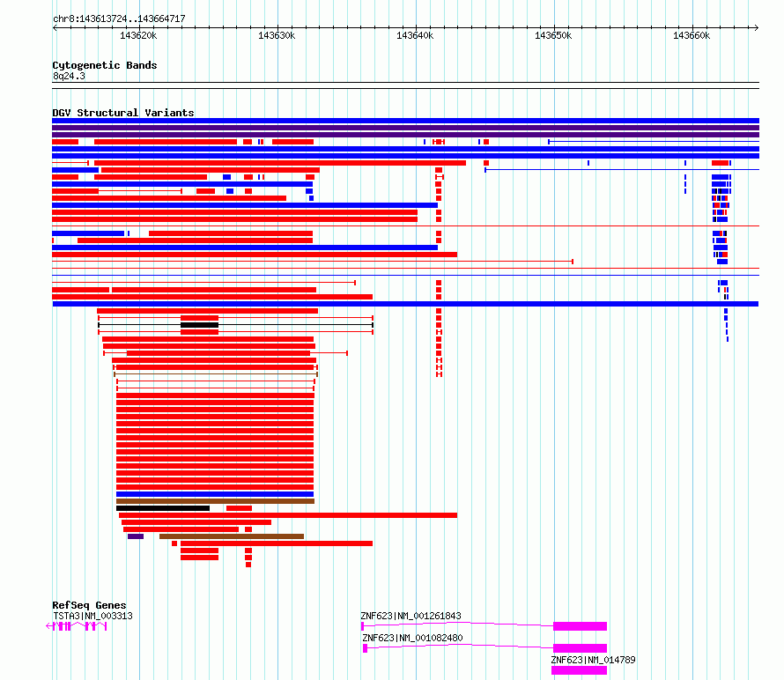Viewport: 784px width, 680px height.
Task: Click the ZNF623 NM_001261843 large exon block
Action: pos(580,626)
